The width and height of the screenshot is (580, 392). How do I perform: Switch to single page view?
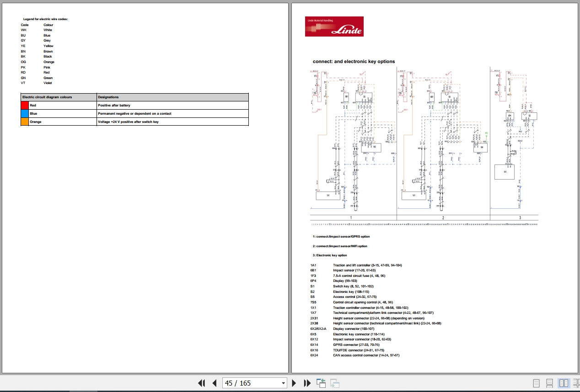pyautogui.click(x=537, y=383)
